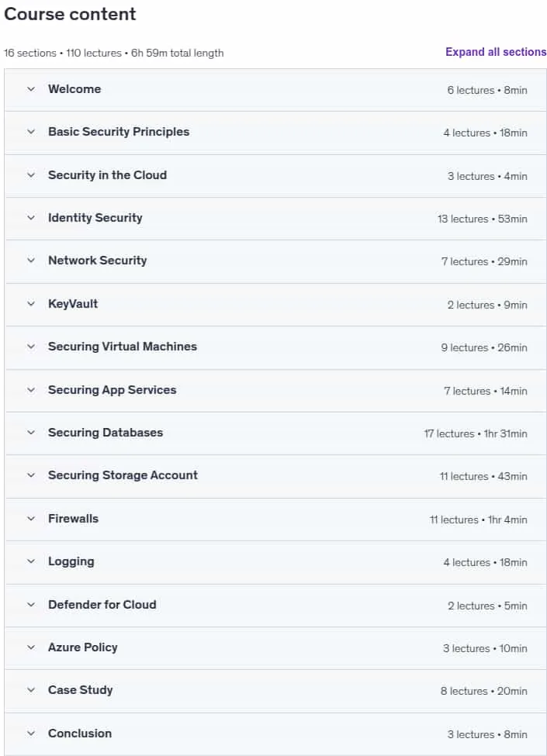Click the Identity Security 53min label
The width and height of the screenshot is (547, 756).
(512, 219)
